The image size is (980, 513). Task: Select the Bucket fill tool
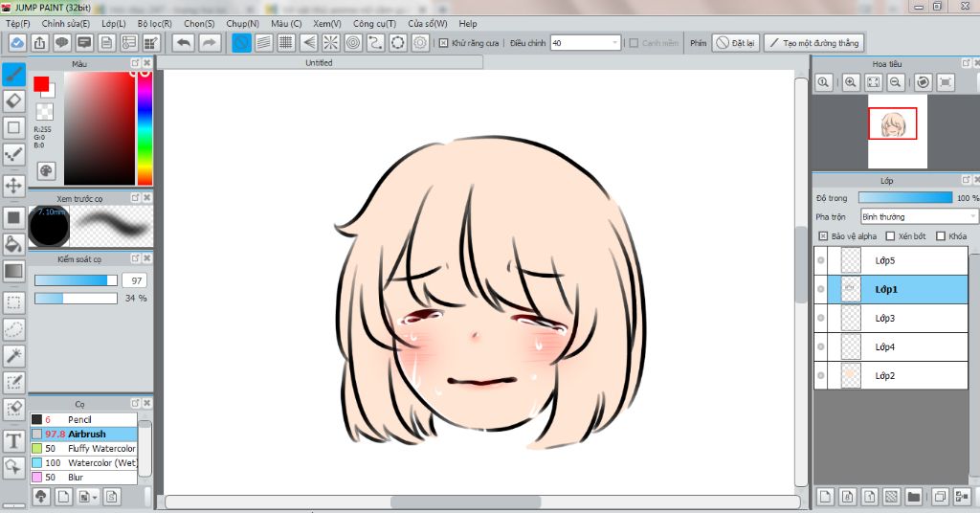[x=13, y=244]
